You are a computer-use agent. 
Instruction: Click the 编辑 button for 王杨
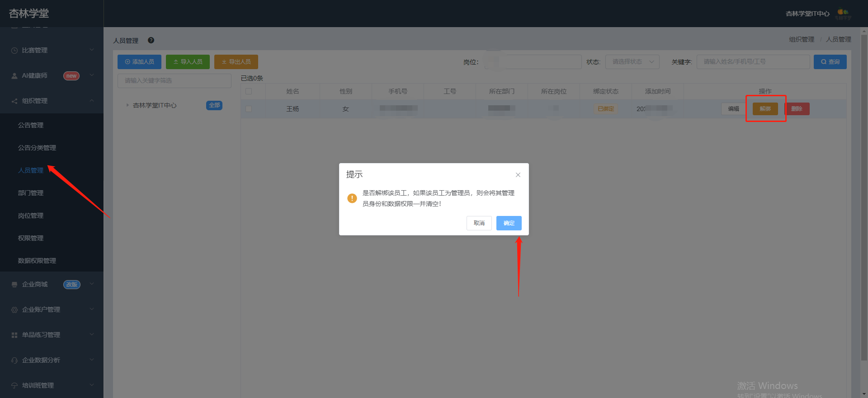click(733, 109)
